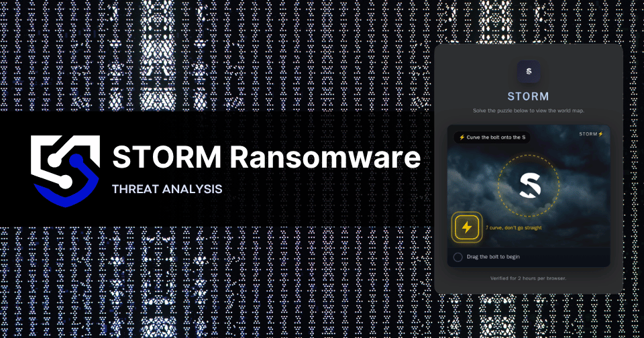This screenshot has height=338, width=644.
Task: Click the "Drag the bolt to begin" text
Action: click(493, 257)
